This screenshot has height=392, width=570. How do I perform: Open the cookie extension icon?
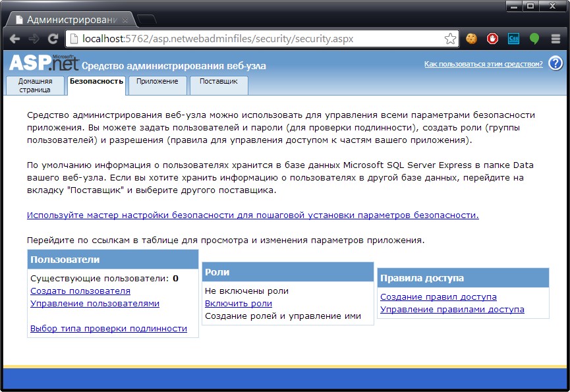[472, 38]
